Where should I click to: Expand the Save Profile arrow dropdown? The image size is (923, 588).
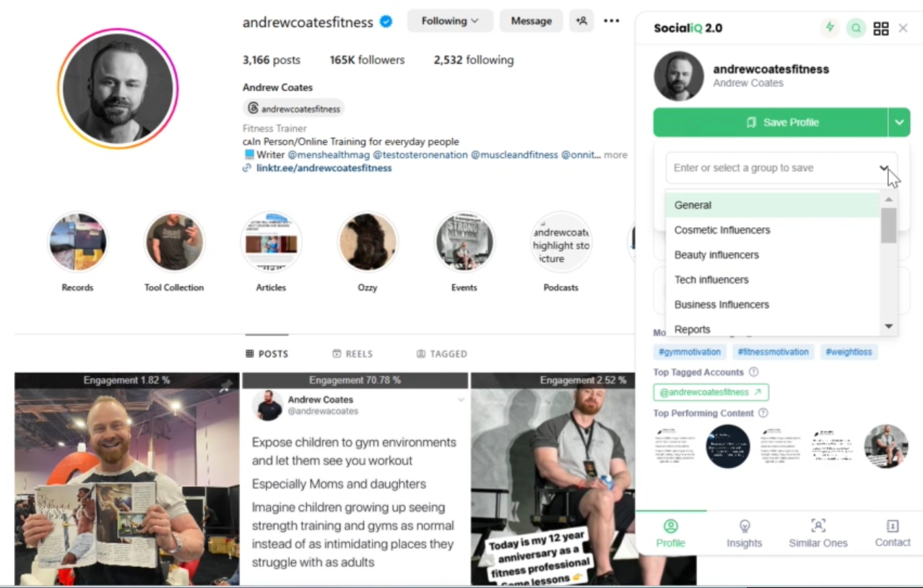click(x=899, y=123)
